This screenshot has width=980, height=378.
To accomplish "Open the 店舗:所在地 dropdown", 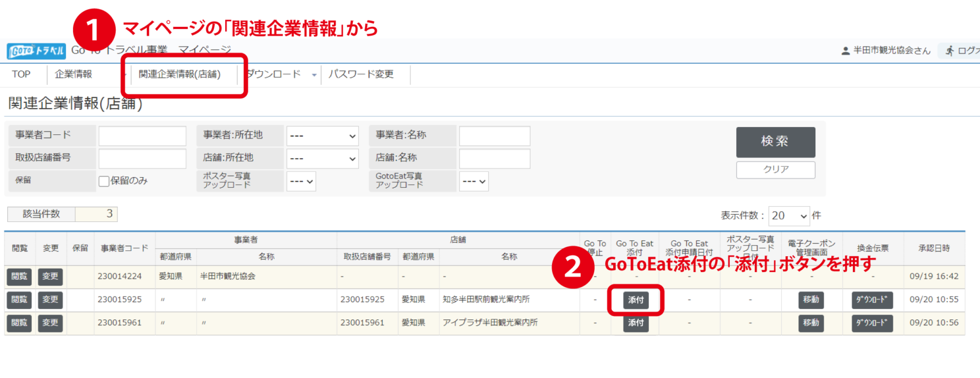I will click(322, 159).
